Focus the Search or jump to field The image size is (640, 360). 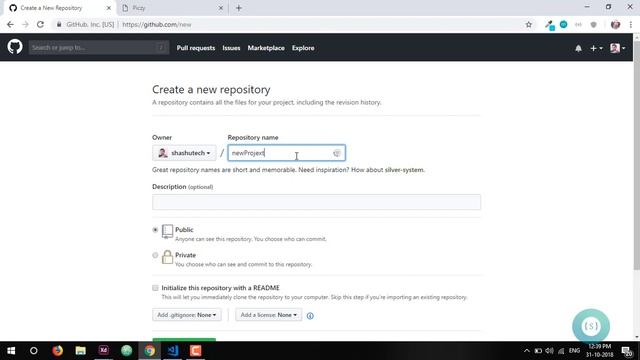[x=99, y=47]
